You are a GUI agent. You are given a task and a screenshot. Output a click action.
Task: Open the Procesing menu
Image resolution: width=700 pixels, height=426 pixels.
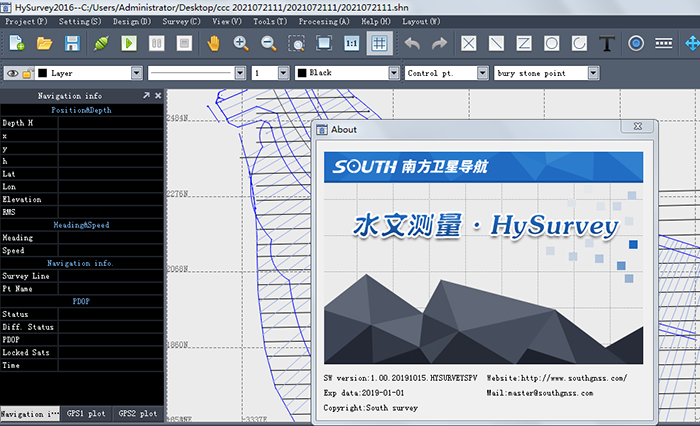coord(324,21)
